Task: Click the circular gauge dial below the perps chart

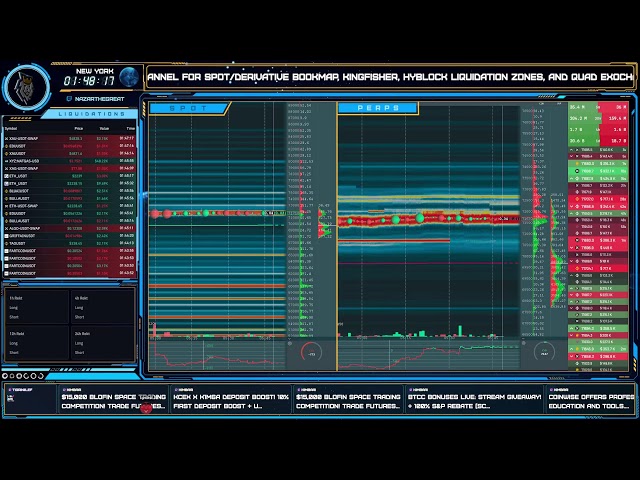Action: tap(544, 352)
